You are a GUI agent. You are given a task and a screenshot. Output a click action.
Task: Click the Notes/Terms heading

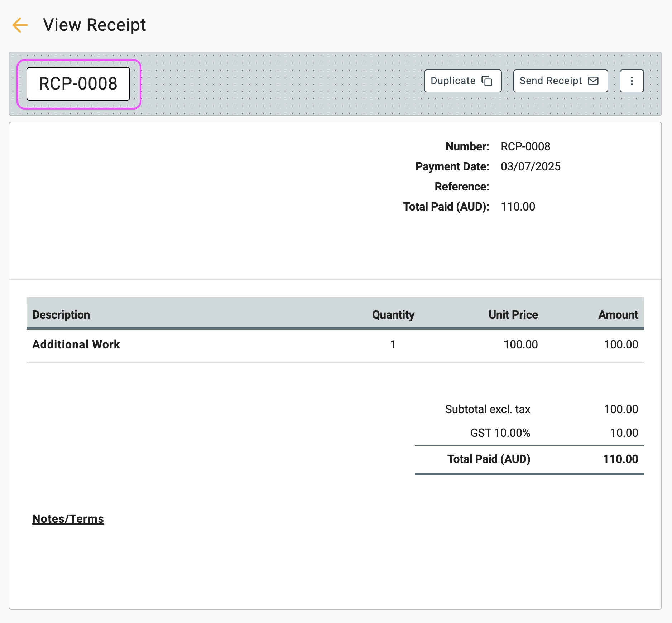68,519
